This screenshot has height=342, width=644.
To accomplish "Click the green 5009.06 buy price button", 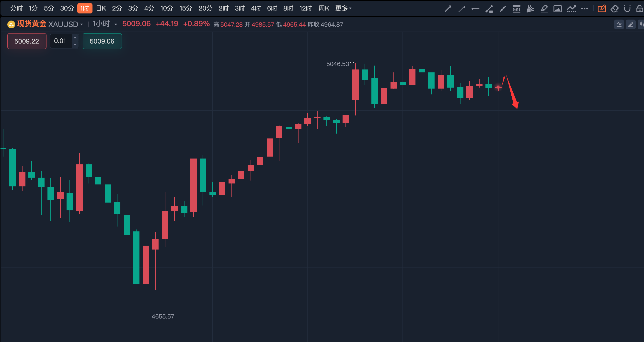I will [102, 41].
